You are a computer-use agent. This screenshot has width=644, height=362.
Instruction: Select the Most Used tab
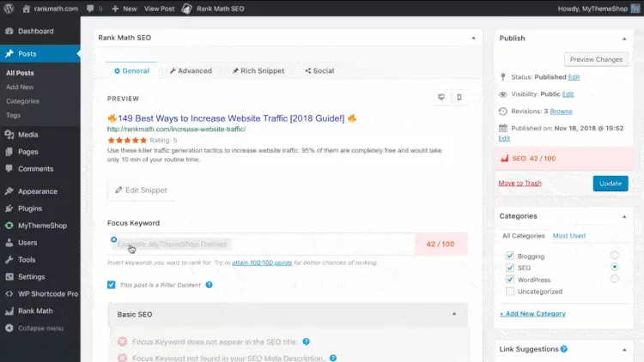pos(568,236)
